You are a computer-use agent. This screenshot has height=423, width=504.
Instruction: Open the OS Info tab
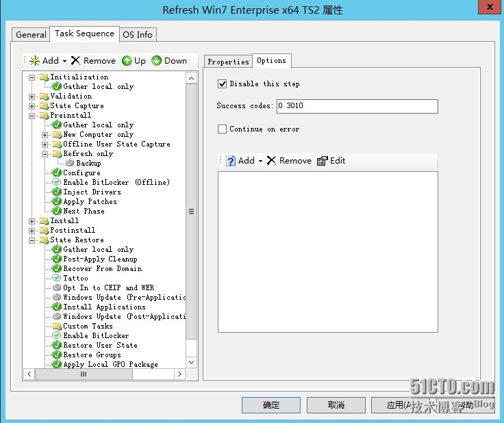tap(138, 34)
